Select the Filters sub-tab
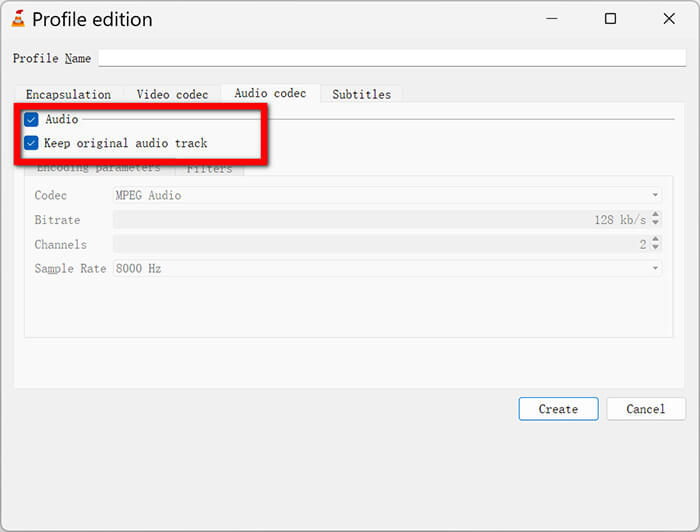Viewport: 700px width, 532px height. point(209,169)
